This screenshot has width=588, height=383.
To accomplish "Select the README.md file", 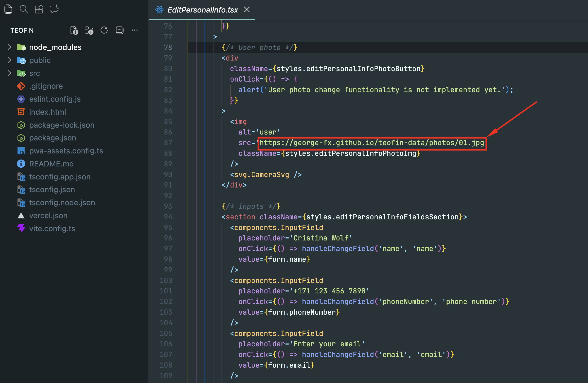I will [51, 164].
